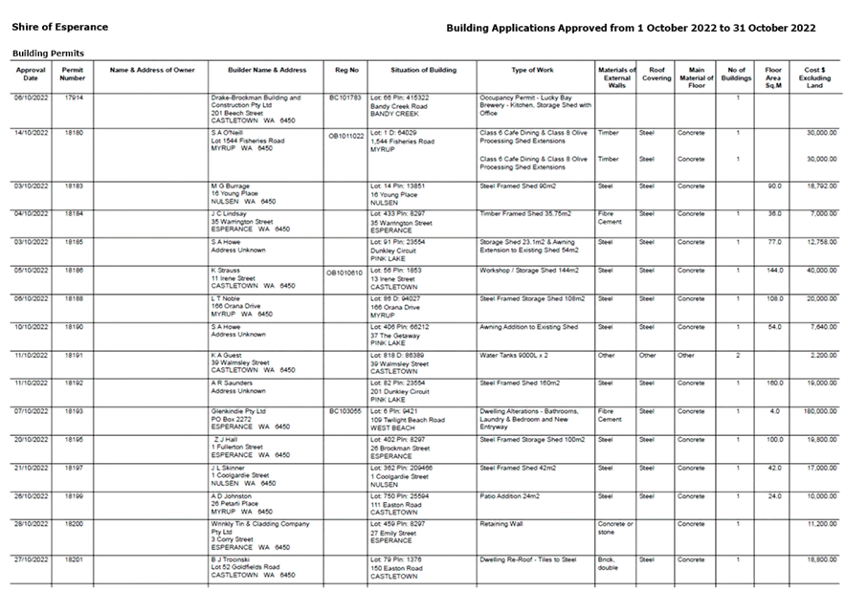Select the Floor Area Sq M header
This screenshot has height=613, width=868.
[x=772, y=77]
